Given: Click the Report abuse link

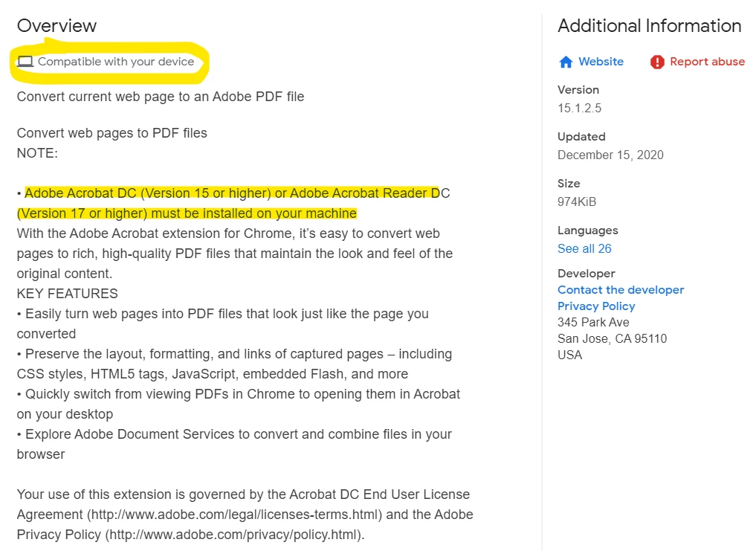Looking at the screenshot, I should click(x=707, y=62).
